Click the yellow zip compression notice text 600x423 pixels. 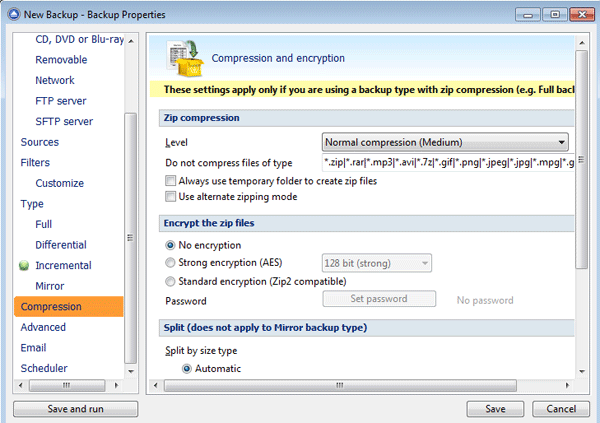click(369, 90)
